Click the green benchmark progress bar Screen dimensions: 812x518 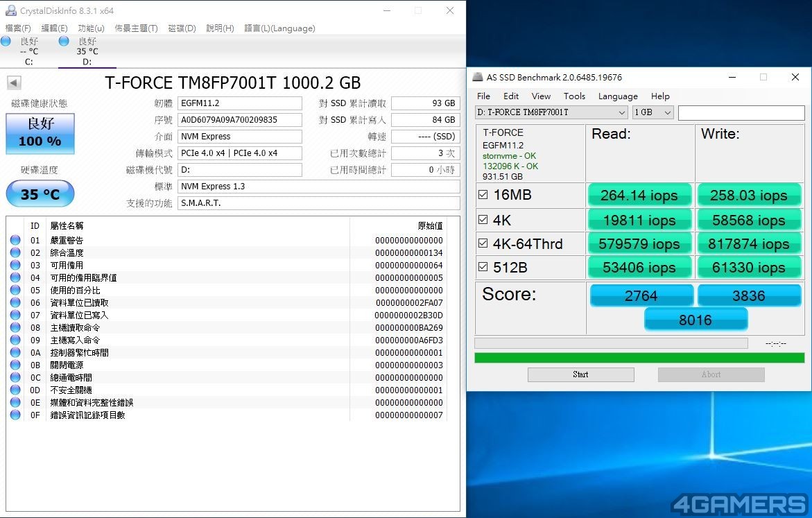[x=639, y=358]
